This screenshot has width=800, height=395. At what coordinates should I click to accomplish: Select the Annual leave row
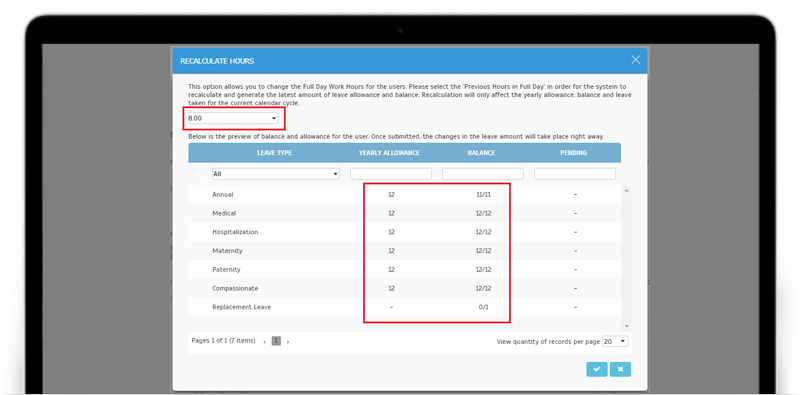405,194
